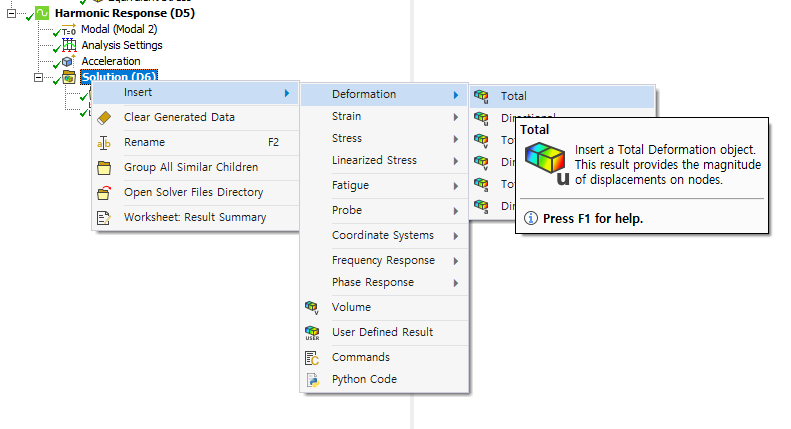Expand the Insert submenu arrow

coord(287,93)
